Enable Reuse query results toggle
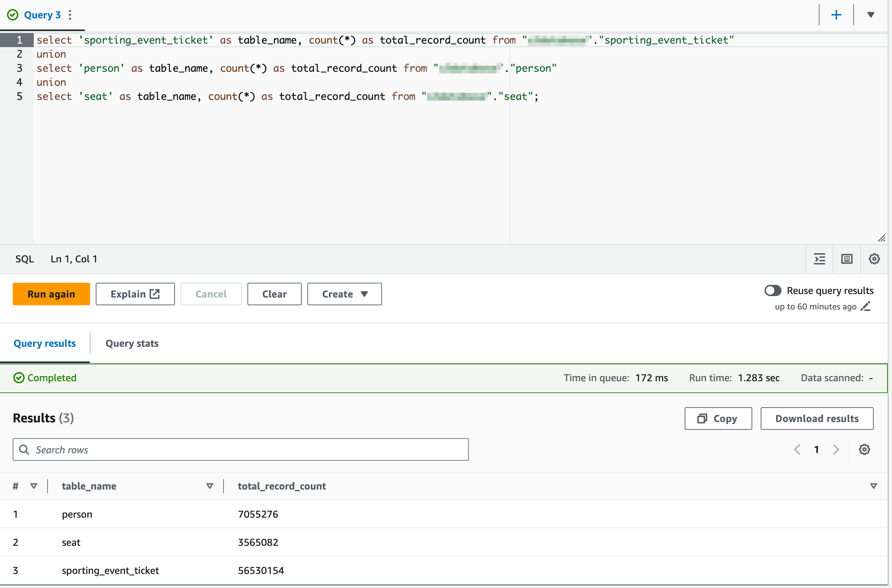892x588 pixels. [773, 290]
